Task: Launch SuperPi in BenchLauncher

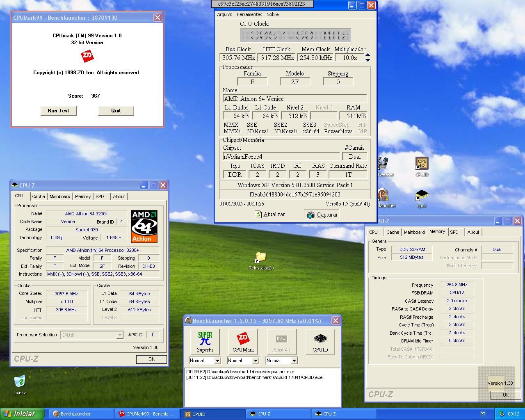Action: pos(205,342)
